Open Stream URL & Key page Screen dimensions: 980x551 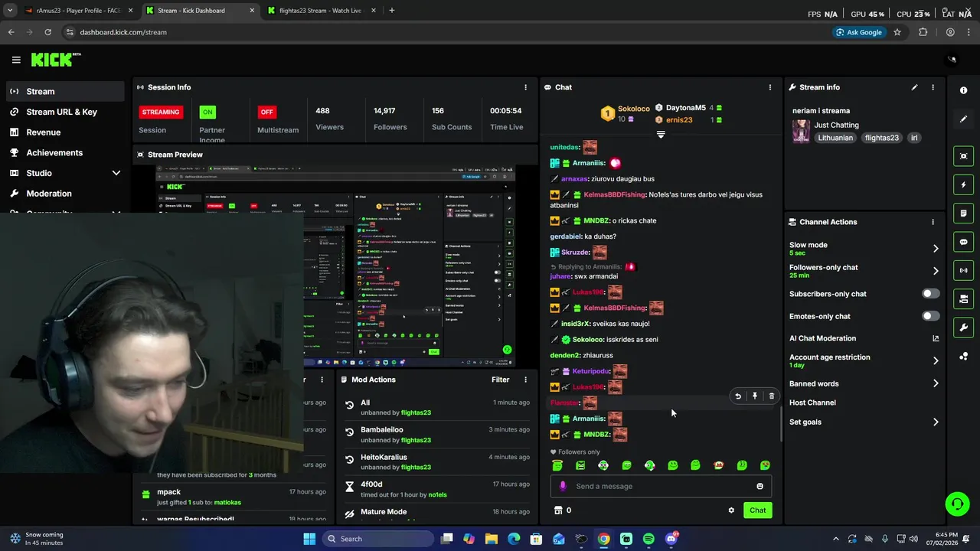point(65,112)
